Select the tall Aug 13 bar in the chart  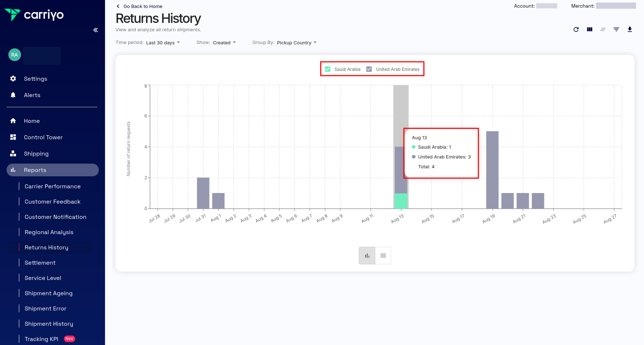(x=401, y=145)
